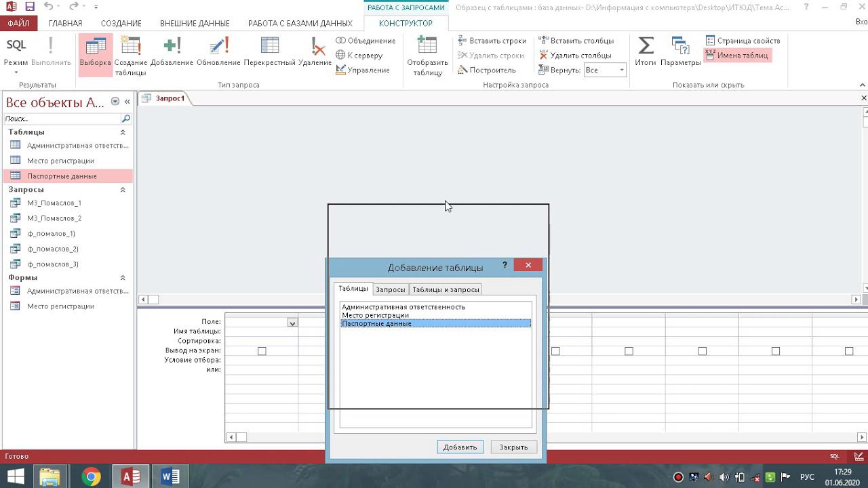Open Word from the taskbar

(x=170, y=477)
